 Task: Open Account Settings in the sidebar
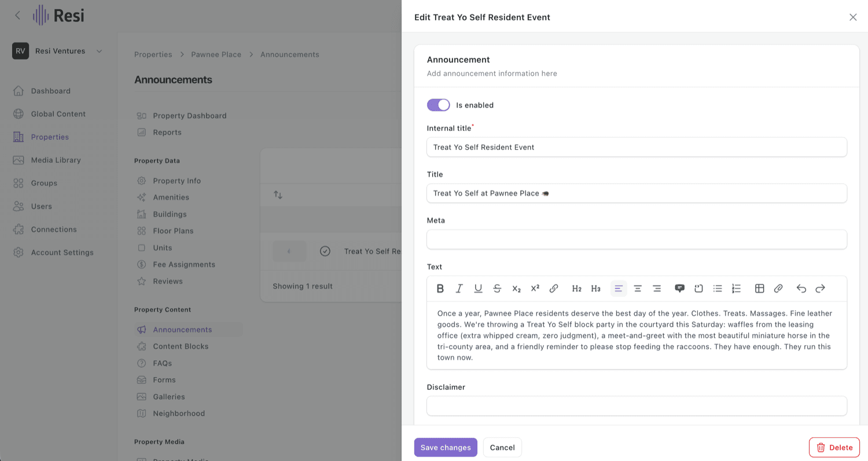(62, 253)
